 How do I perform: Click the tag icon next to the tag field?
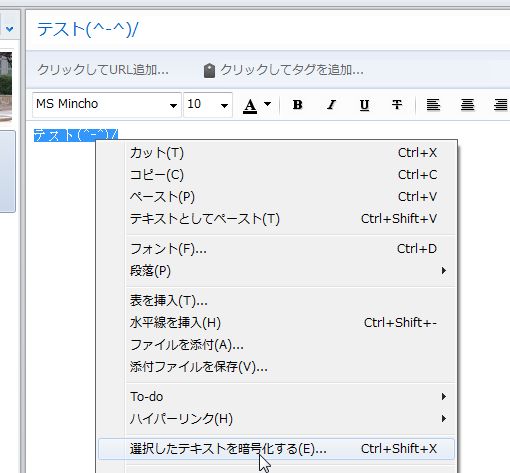(209, 70)
